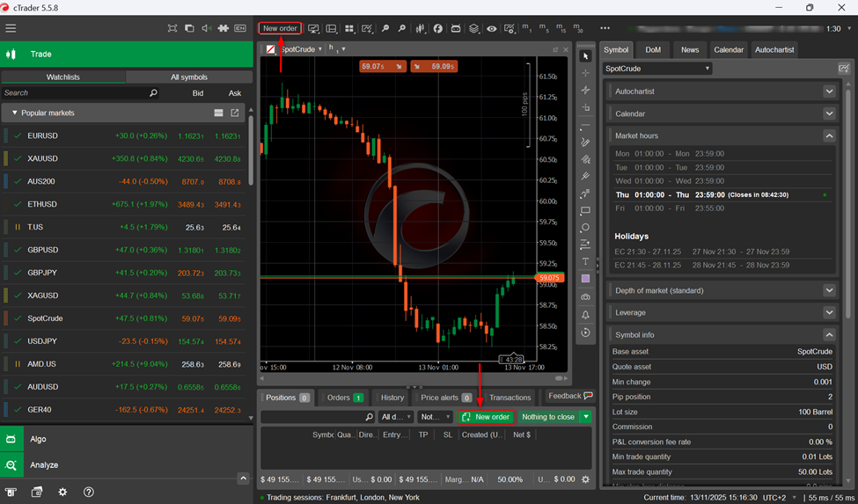Toggle the m15 timeframe button
Image resolution: width=858 pixels, height=504 pixels.
click(561, 29)
